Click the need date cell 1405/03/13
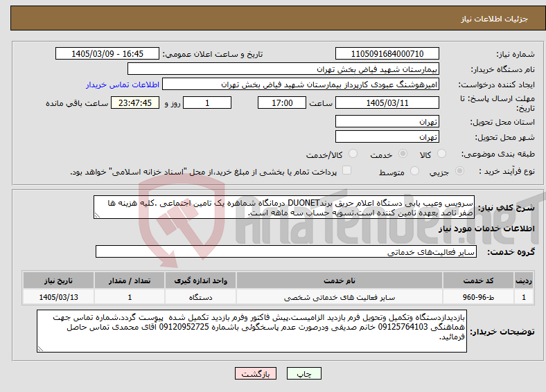The image size is (546, 392). click(x=58, y=297)
